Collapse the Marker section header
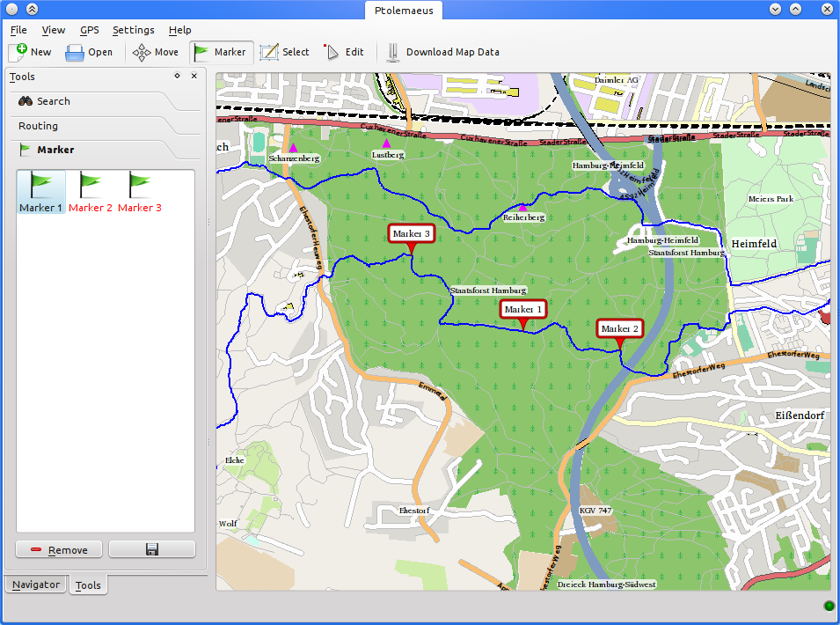This screenshot has width=840, height=625. click(55, 150)
